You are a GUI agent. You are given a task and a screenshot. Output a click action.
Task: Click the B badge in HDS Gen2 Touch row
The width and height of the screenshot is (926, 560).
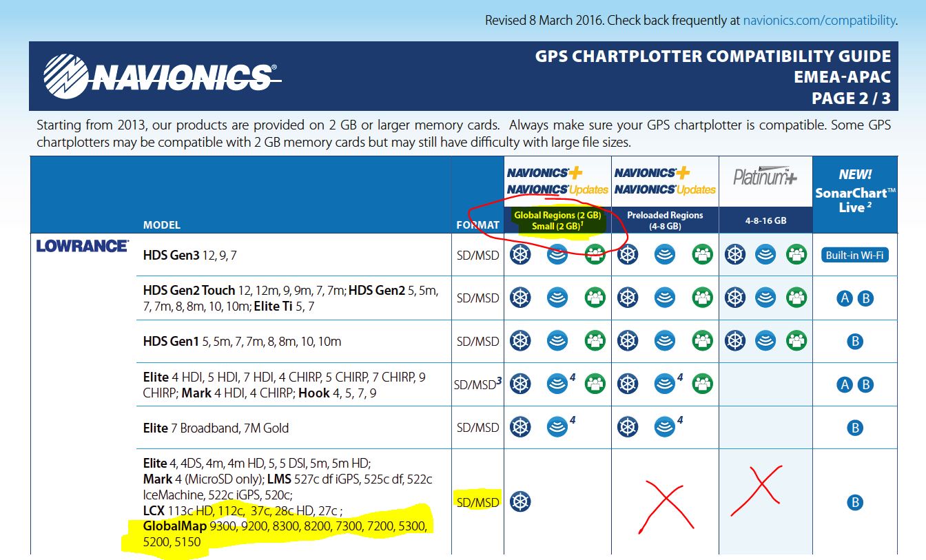865,298
